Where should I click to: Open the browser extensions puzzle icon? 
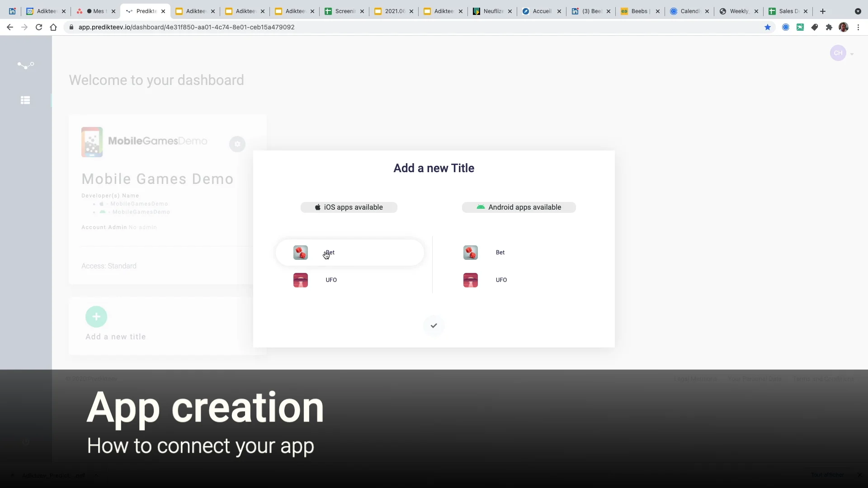tap(829, 27)
